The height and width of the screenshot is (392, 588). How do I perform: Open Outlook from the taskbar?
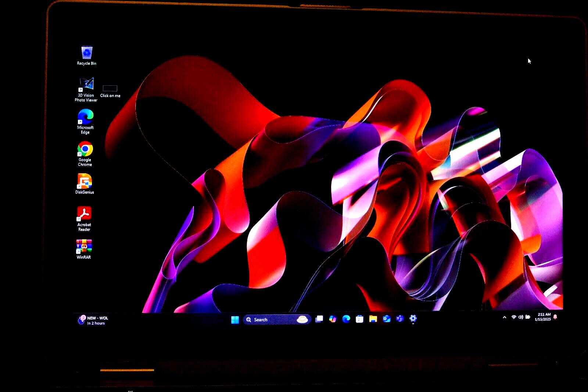387,319
